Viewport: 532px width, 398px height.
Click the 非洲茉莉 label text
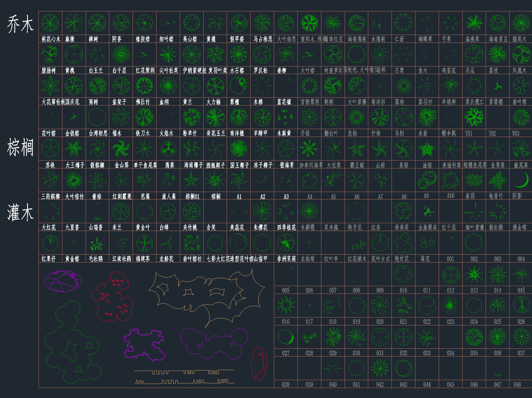(x=286, y=259)
